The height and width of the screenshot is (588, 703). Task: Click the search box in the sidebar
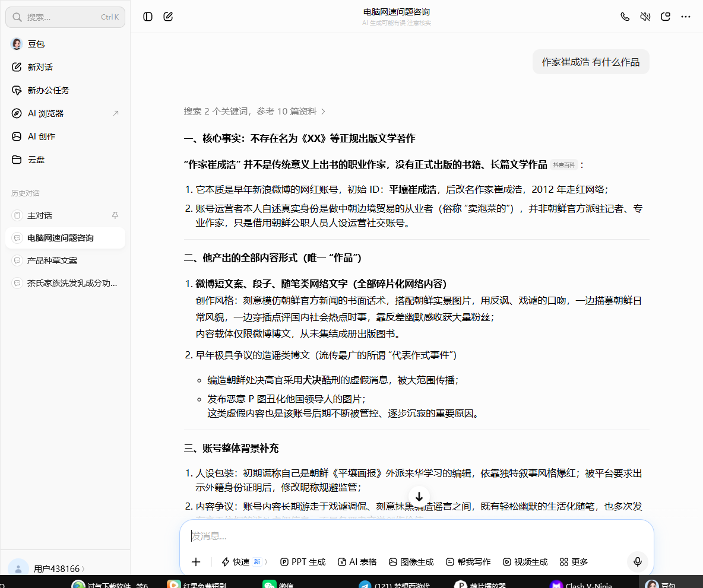point(65,17)
